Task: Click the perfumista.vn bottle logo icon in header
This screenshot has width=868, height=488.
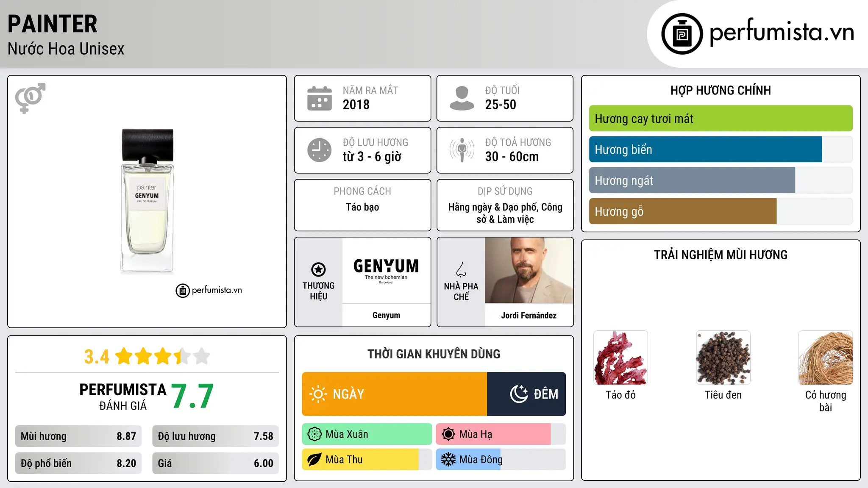Action: coord(682,34)
